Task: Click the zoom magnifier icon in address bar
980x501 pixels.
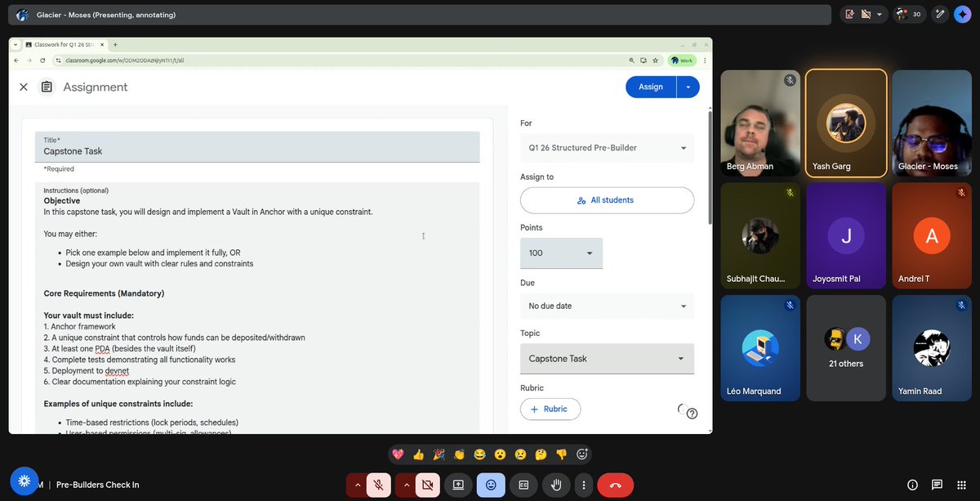Action: pos(631,60)
